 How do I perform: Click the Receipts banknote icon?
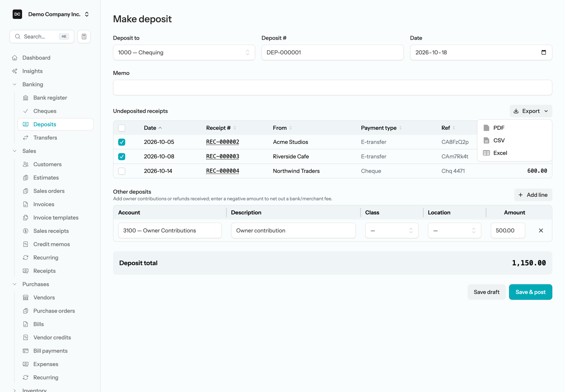tap(26, 271)
